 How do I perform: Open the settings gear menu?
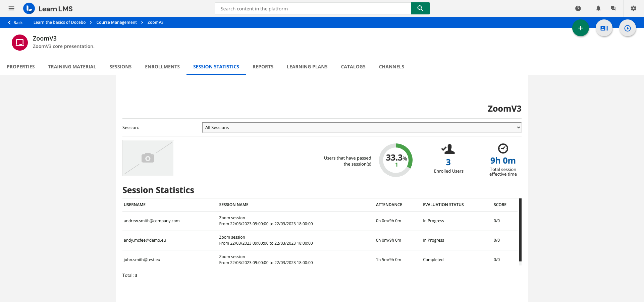[633, 8]
